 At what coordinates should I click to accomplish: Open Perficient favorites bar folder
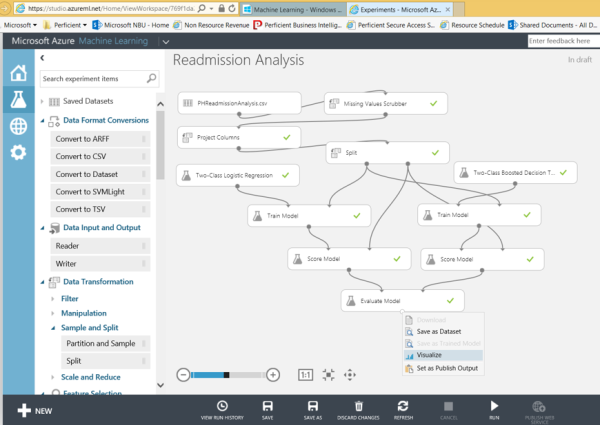tap(65, 25)
